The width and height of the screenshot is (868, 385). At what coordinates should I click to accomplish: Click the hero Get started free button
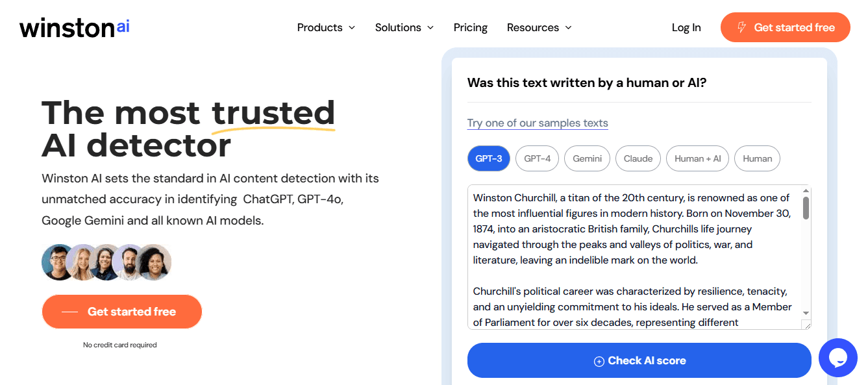tap(122, 312)
